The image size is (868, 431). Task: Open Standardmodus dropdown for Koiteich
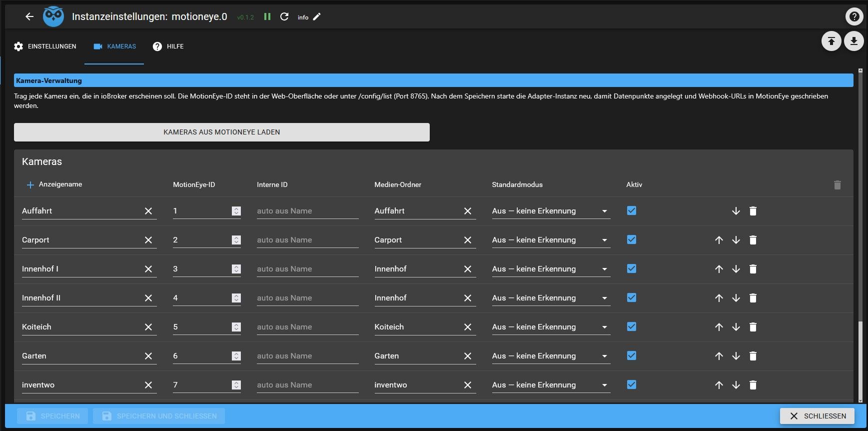coord(551,327)
